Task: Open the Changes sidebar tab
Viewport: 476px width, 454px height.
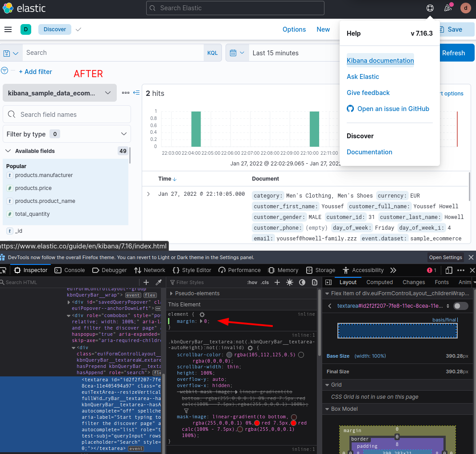Action: pyautogui.click(x=414, y=282)
